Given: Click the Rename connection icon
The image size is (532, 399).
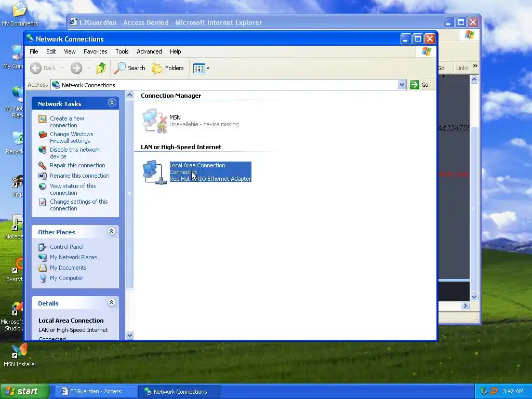Looking at the screenshot, I should click(43, 176).
